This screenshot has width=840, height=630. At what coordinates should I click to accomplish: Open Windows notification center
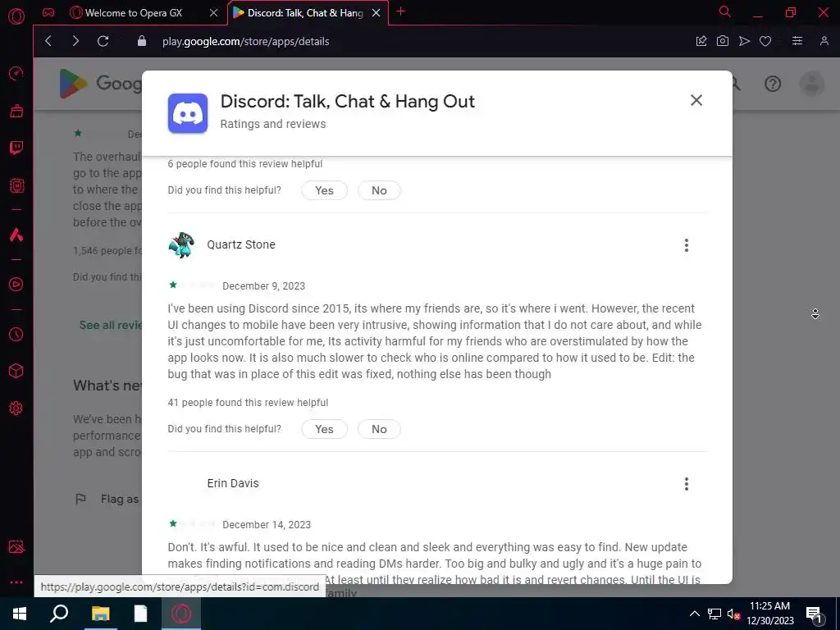coord(815,614)
